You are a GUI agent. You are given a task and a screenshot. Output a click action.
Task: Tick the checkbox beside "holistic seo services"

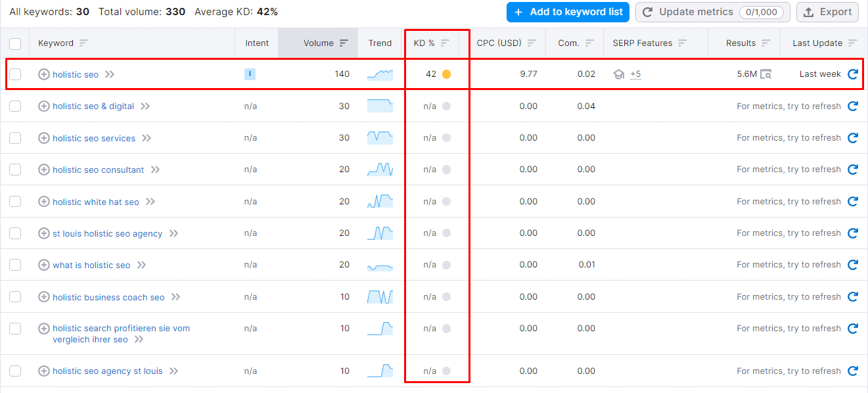coord(15,138)
